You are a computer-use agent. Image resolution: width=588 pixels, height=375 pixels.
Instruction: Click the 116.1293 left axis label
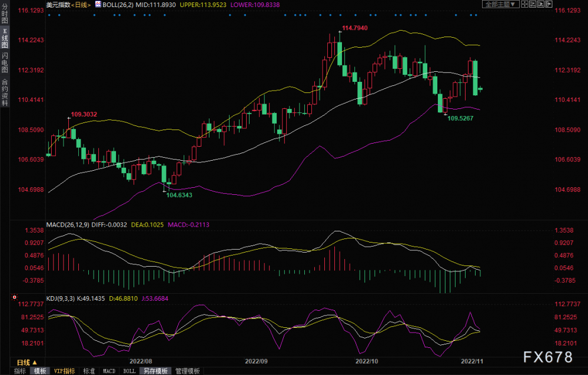point(31,11)
